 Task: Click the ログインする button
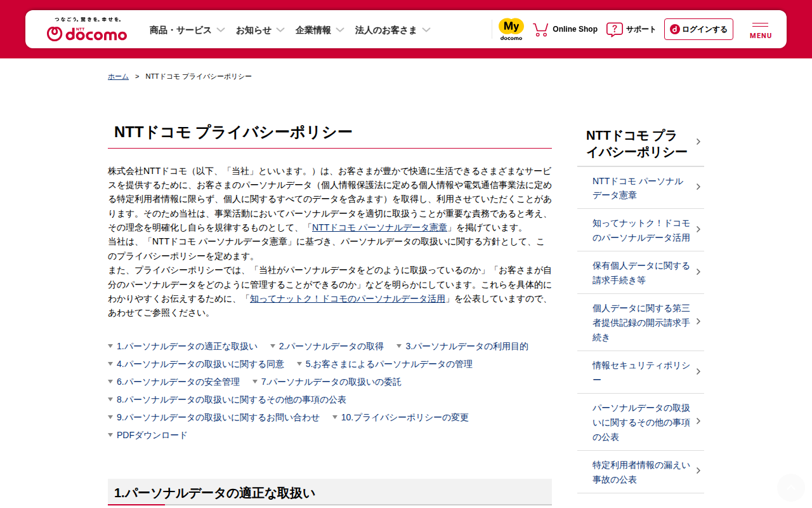pos(698,29)
